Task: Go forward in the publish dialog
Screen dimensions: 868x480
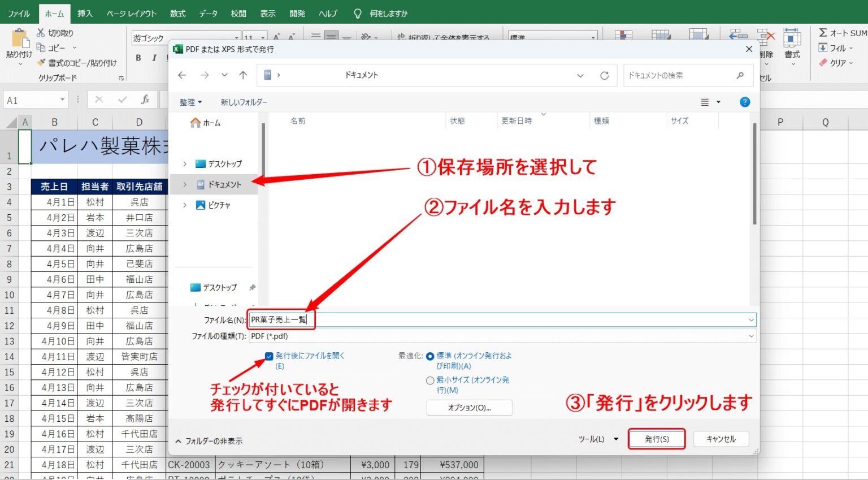Action: point(205,75)
